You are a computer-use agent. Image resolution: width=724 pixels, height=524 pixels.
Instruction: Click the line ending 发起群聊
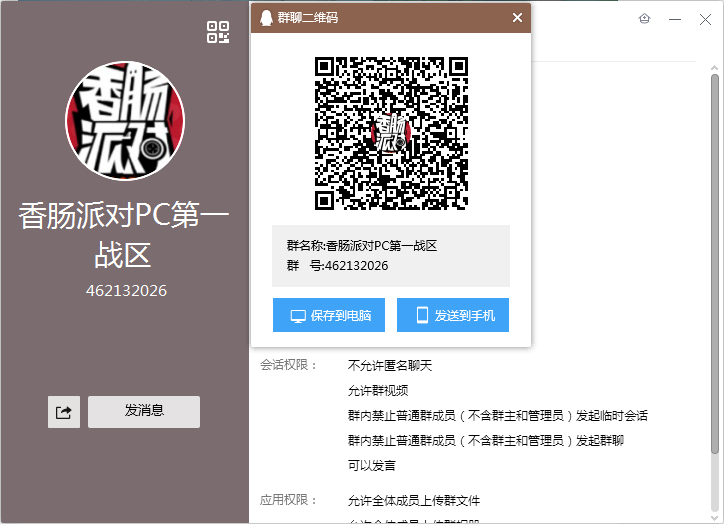(x=486, y=441)
